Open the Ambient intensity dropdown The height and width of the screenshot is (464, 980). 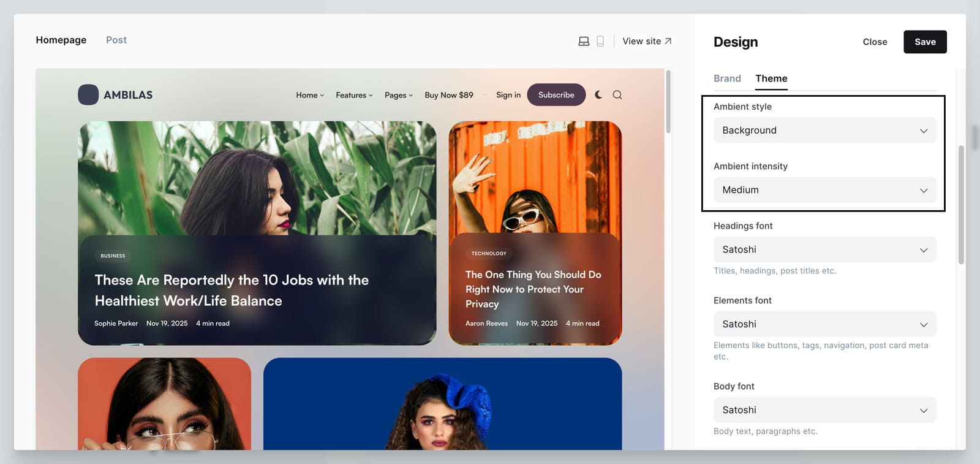(824, 190)
